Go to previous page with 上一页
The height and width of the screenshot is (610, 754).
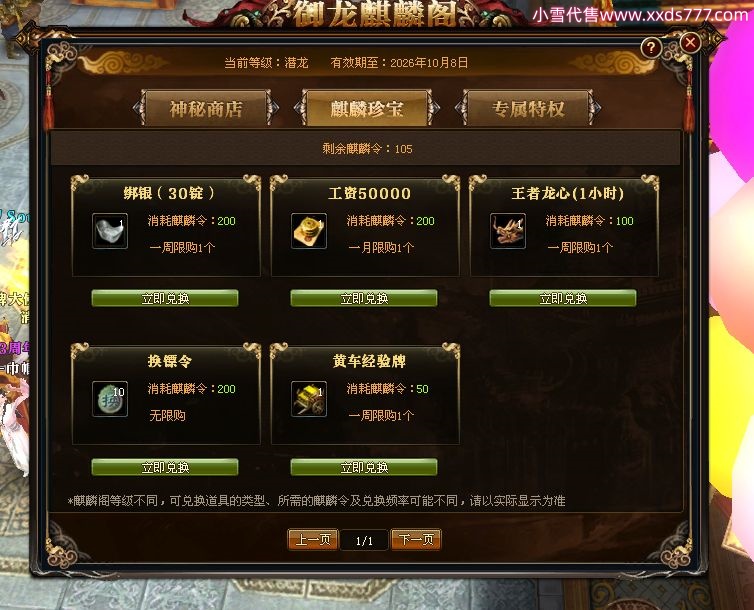[313, 540]
